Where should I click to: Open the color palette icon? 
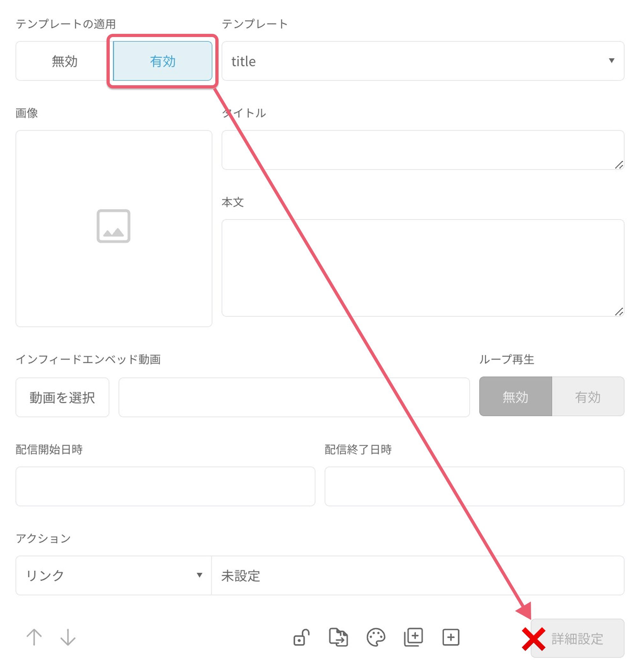pos(376,637)
